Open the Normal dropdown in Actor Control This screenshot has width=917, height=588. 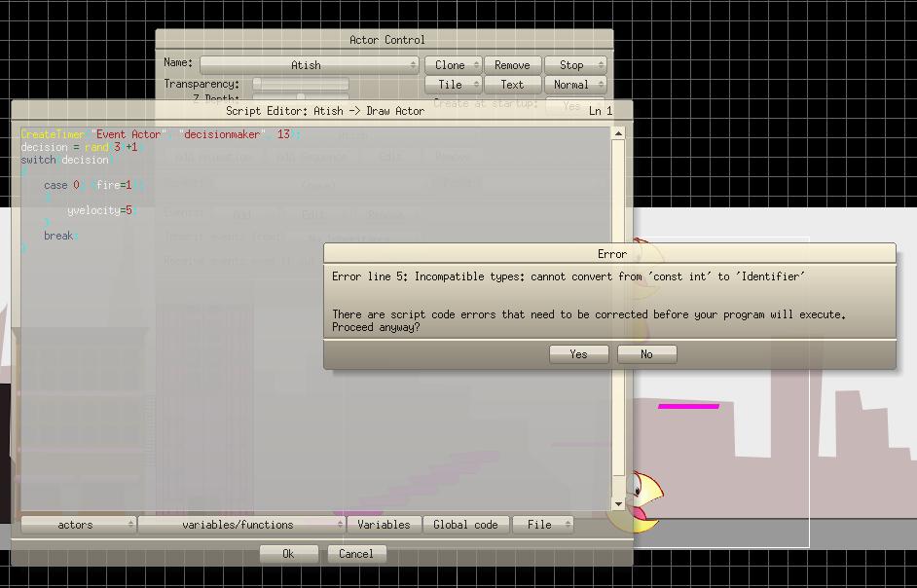click(575, 85)
